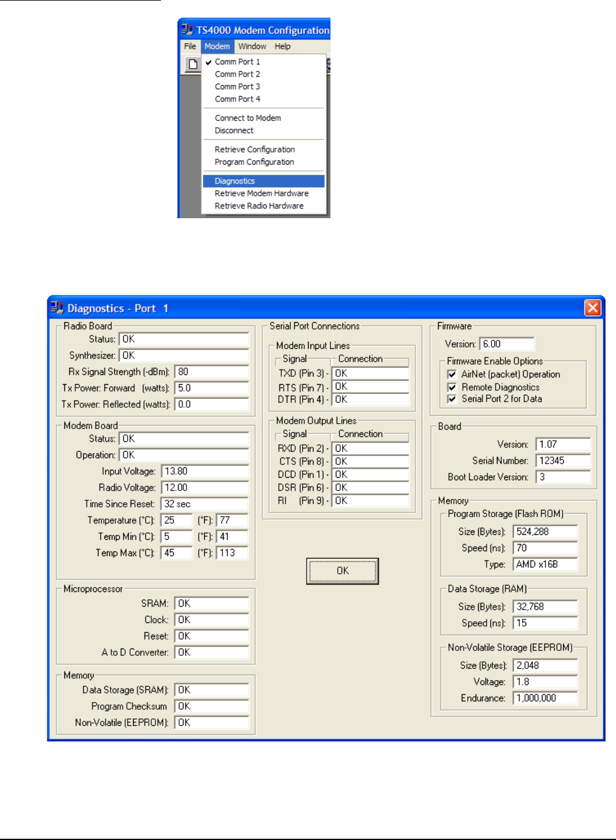Click the Non-Volatile (EEPROM) status field
The image size is (616, 840).
click(x=212, y=723)
